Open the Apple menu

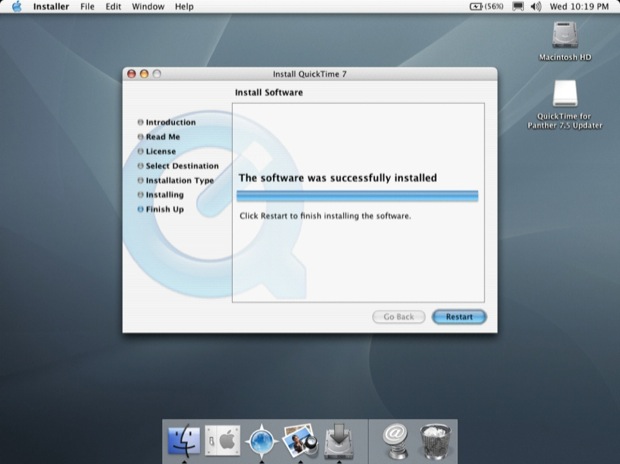click(x=17, y=6)
